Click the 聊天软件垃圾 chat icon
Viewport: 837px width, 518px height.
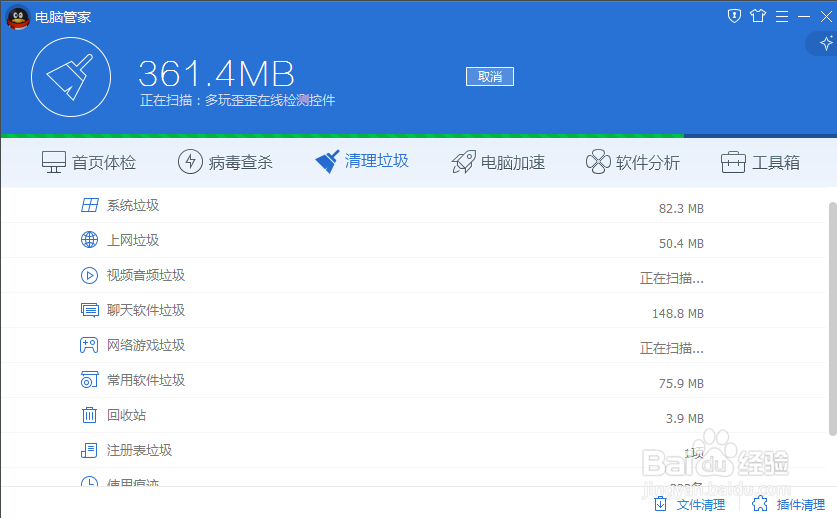tap(89, 310)
